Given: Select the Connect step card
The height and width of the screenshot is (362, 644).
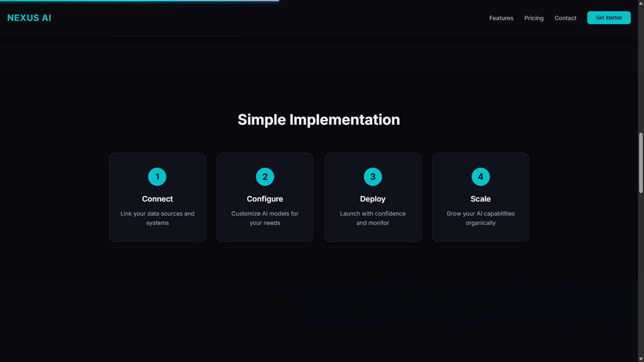Looking at the screenshot, I should pos(157,197).
